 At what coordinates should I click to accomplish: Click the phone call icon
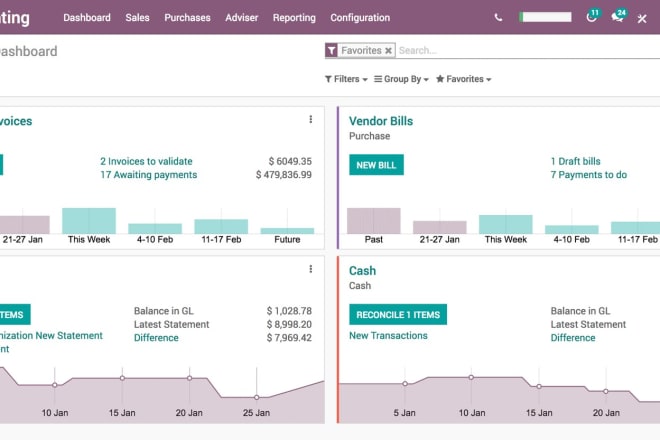(499, 18)
